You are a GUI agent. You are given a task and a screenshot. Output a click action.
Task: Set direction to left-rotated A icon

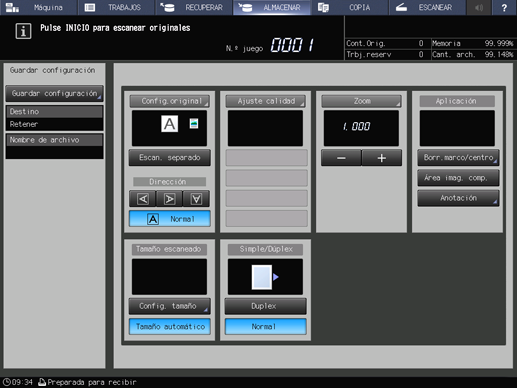pos(143,199)
